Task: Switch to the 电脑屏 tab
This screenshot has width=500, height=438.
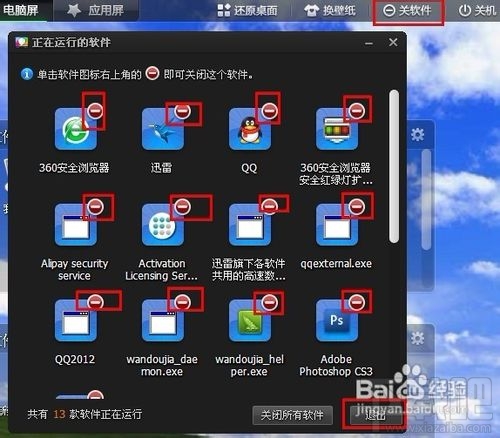Action: (x=21, y=10)
